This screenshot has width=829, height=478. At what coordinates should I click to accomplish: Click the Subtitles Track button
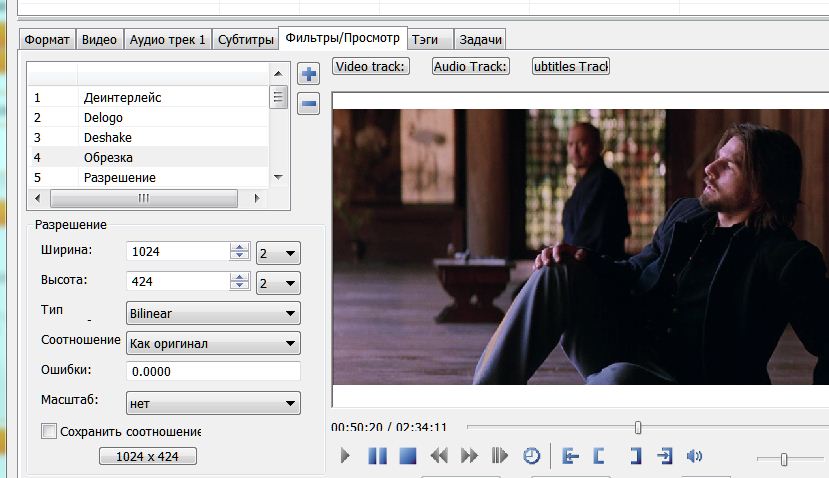click(571, 66)
